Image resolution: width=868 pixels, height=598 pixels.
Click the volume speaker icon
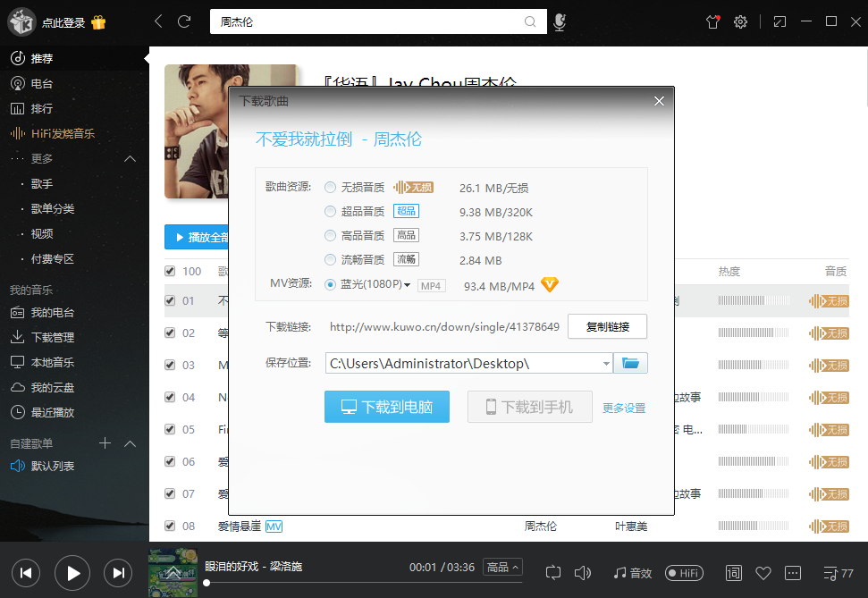pyautogui.click(x=582, y=573)
